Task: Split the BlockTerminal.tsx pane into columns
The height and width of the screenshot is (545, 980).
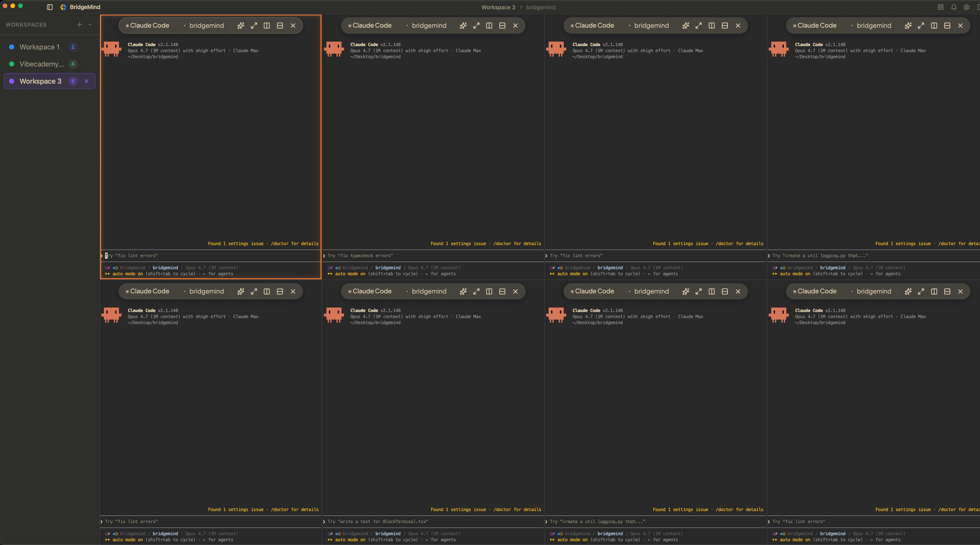Action: [x=489, y=292]
